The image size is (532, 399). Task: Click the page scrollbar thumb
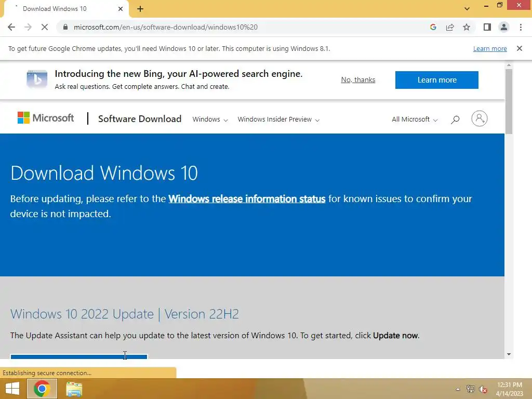509,101
